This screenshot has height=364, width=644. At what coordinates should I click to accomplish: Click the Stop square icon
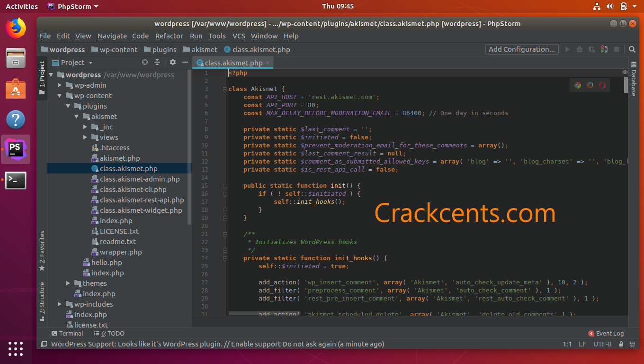(x=617, y=49)
